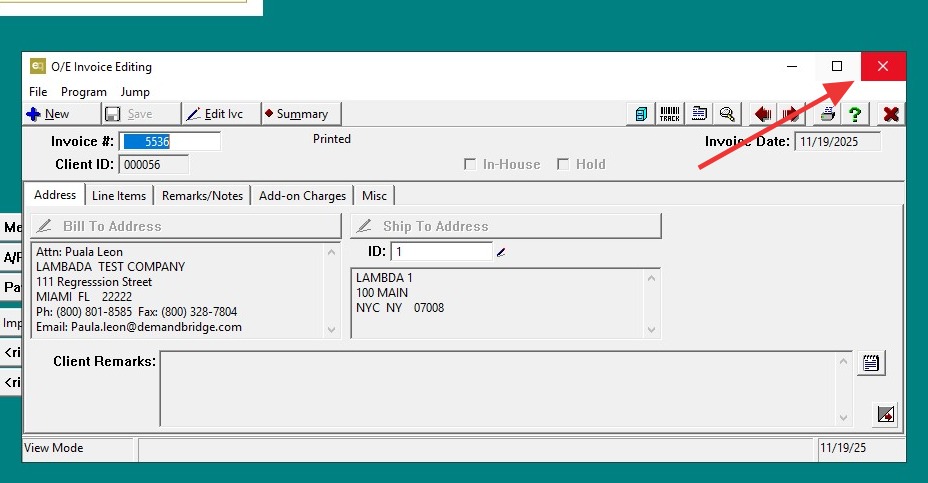Click View Mode in the status bar
The width and height of the screenshot is (928, 483).
[x=53, y=447]
